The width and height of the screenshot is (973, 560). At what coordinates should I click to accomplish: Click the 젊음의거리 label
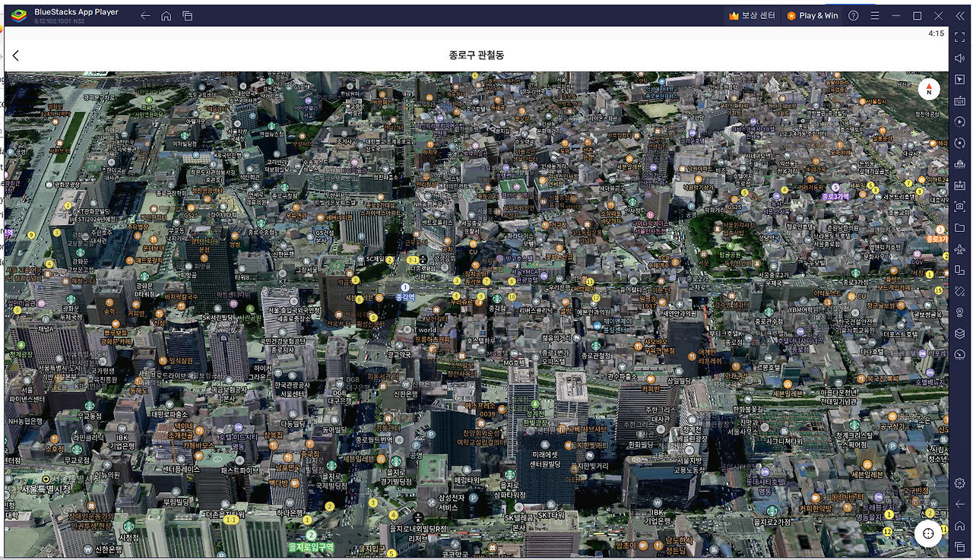pos(556,337)
